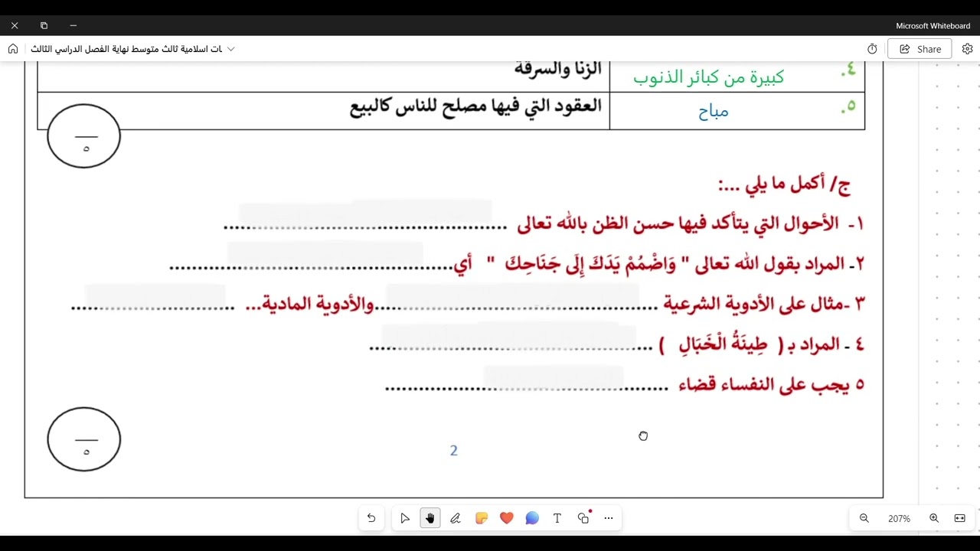Zoom in on the whiteboard
This screenshot has height=551, width=980.
(934, 518)
